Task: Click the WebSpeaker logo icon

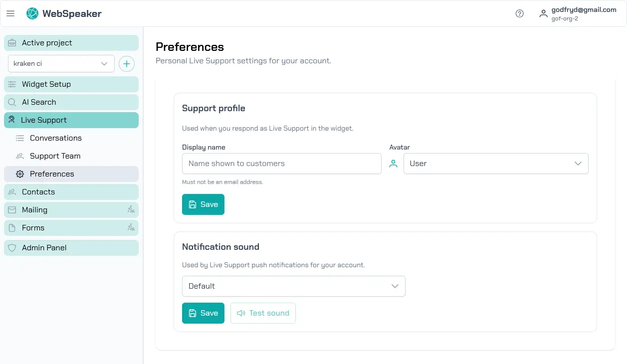Action: pos(32,13)
